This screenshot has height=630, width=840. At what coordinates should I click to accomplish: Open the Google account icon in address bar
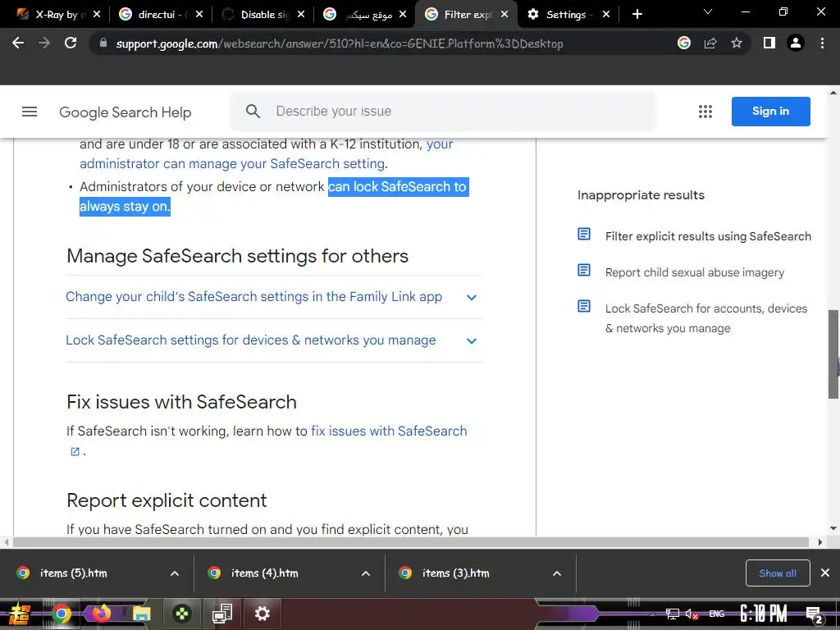point(684,43)
